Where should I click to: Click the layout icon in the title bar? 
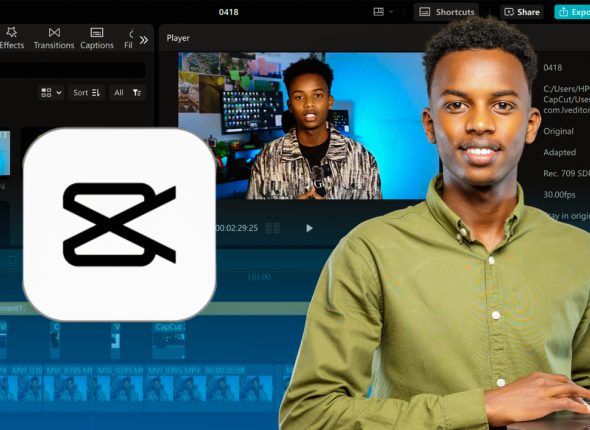pyautogui.click(x=379, y=12)
